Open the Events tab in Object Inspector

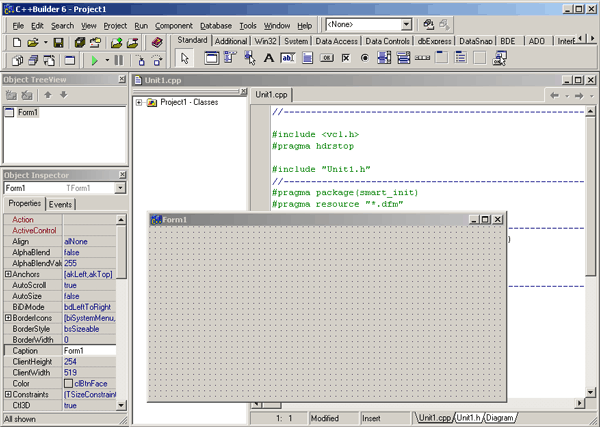60,204
